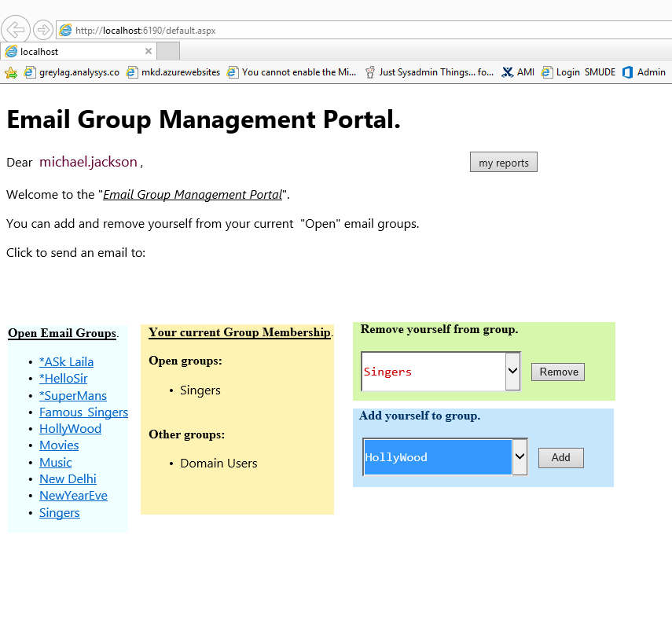Expand the Add group dropdown arrow
The width and height of the screenshot is (672, 634).
[x=520, y=456]
